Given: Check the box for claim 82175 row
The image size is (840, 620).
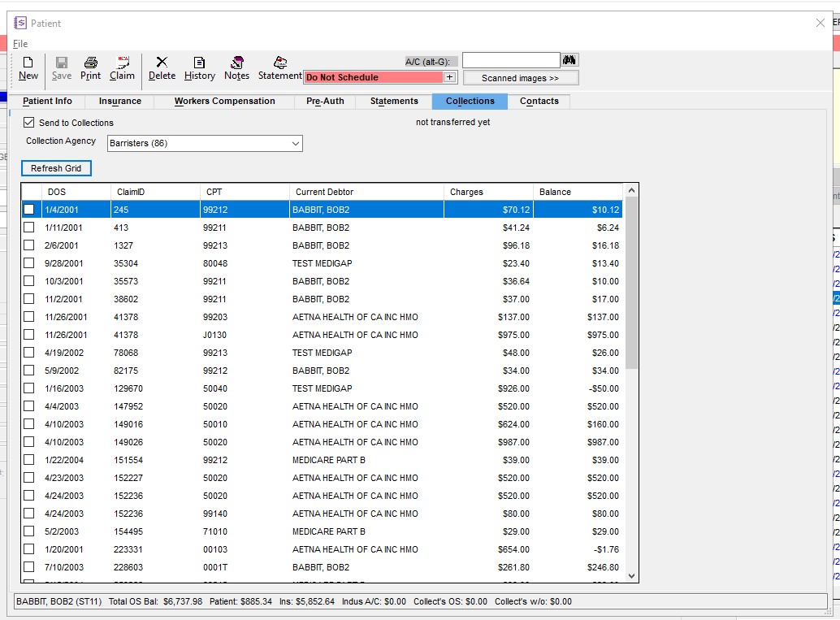Looking at the screenshot, I should point(29,371).
